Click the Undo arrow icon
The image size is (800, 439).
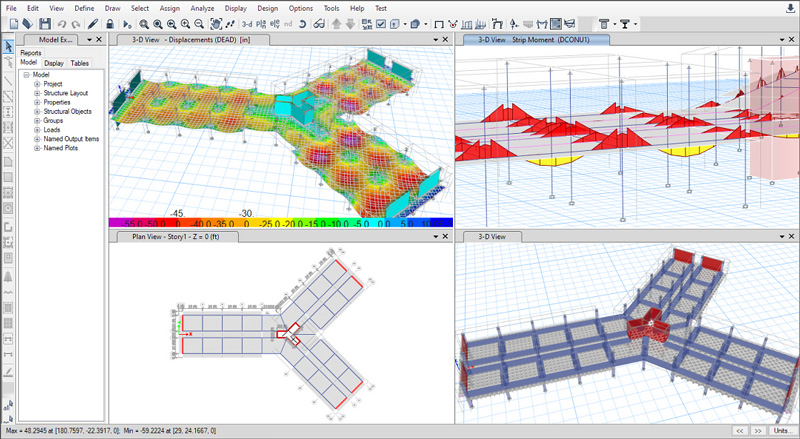tap(63, 24)
